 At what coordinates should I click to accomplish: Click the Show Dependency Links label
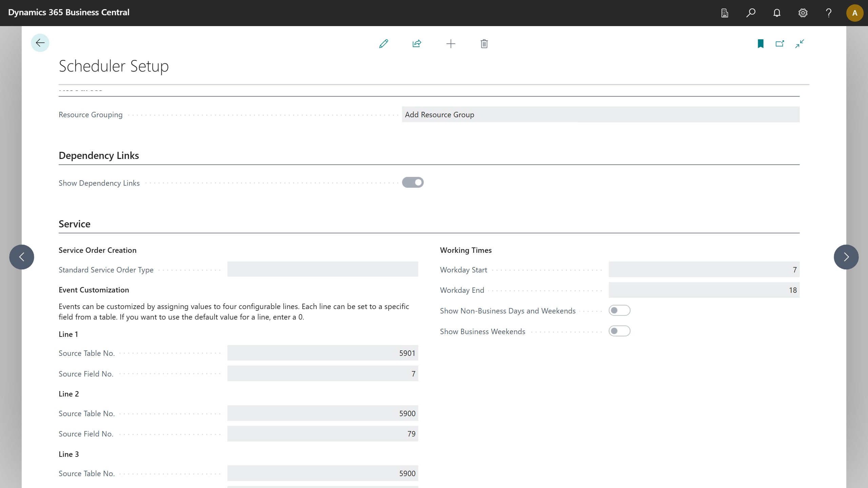pos(99,183)
